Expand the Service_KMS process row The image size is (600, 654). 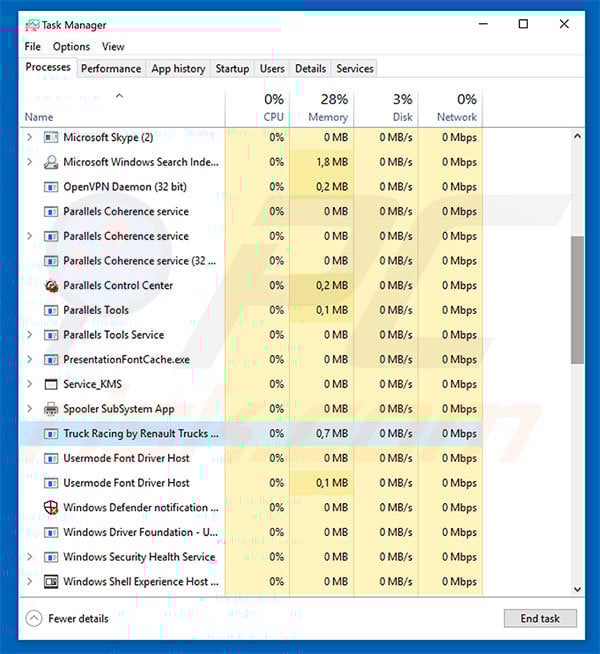click(30, 384)
